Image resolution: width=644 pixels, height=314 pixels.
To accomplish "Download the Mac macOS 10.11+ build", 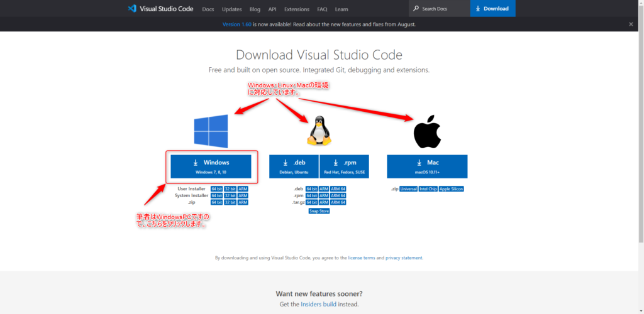I will pos(427,166).
